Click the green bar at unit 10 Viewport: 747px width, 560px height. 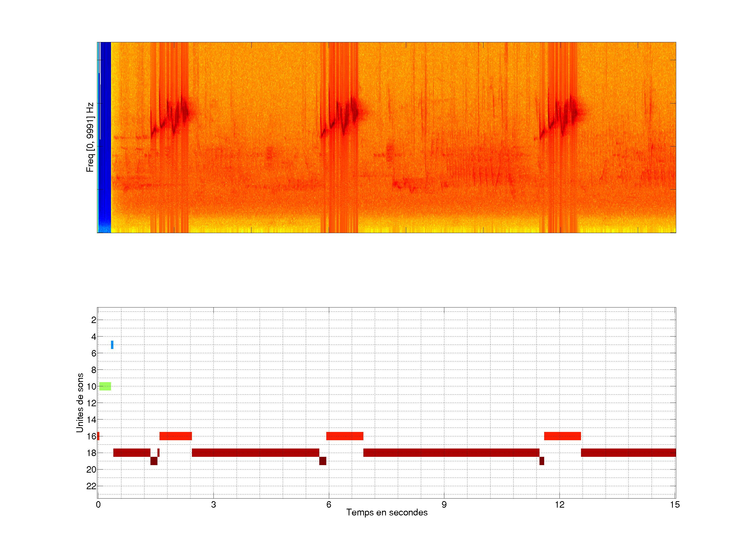click(105, 386)
